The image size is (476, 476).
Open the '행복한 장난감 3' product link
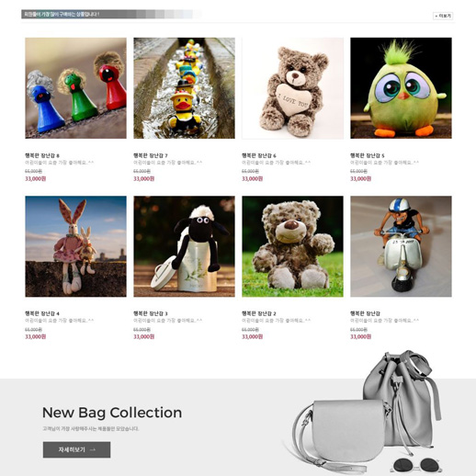pyautogui.click(x=151, y=313)
